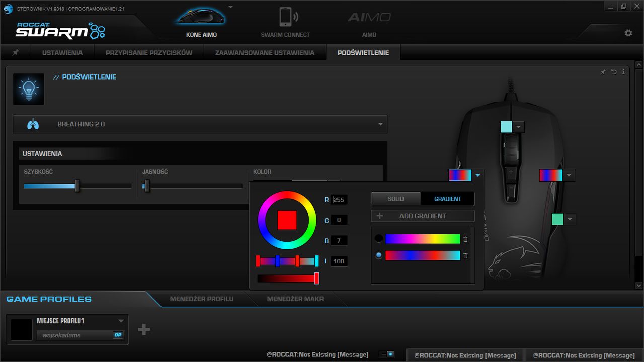
Task: Open the Ustawienia tab
Action: pyautogui.click(x=62, y=52)
